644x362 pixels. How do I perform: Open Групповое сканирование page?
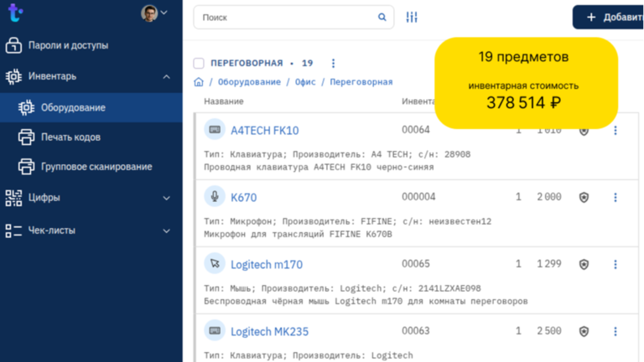[x=96, y=167]
